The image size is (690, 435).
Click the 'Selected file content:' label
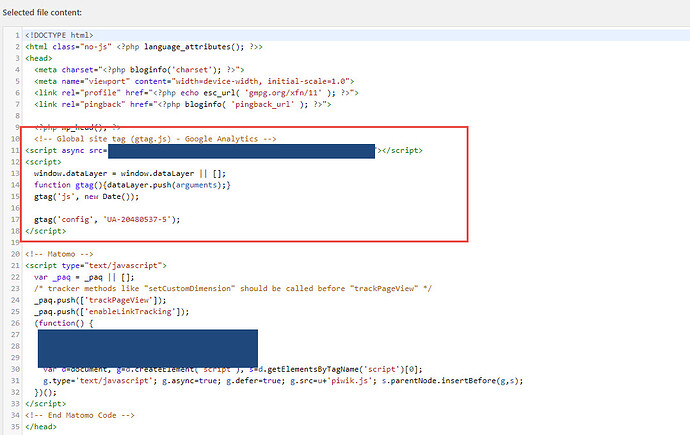point(42,13)
